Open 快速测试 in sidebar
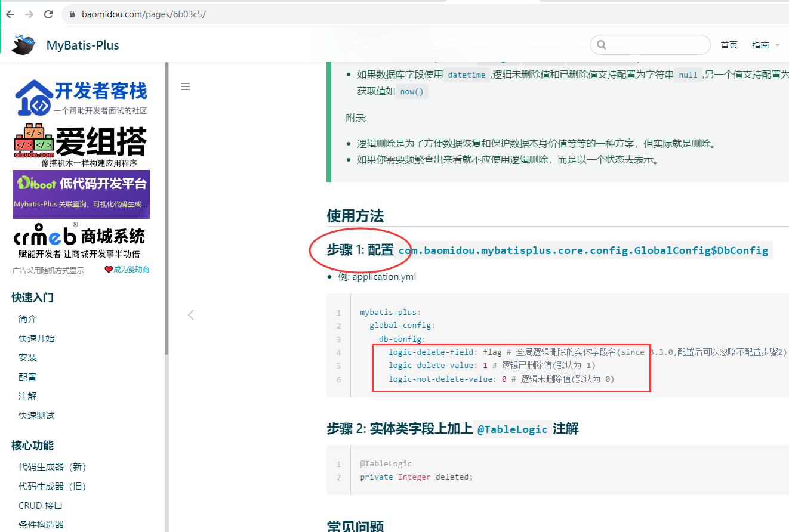This screenshot has height=532, width=789. [x=36, y=415]
